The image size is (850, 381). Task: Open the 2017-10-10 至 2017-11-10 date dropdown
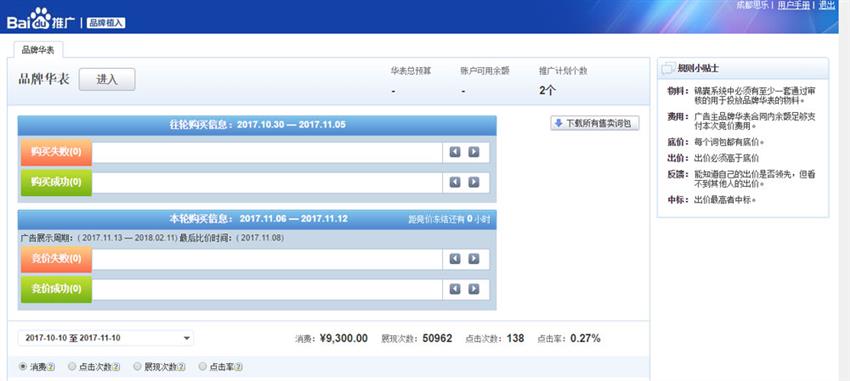[106, 338]
